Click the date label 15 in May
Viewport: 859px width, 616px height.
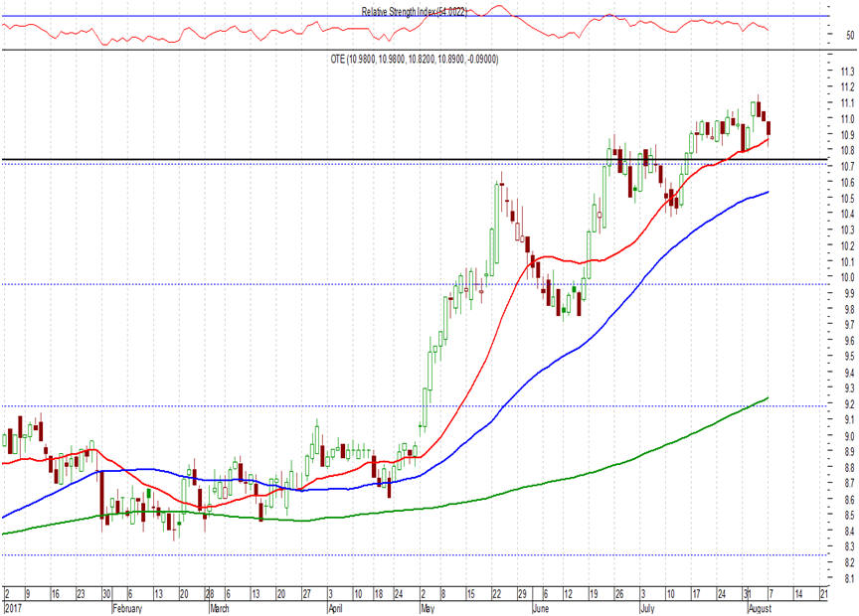tap(470, 594)
